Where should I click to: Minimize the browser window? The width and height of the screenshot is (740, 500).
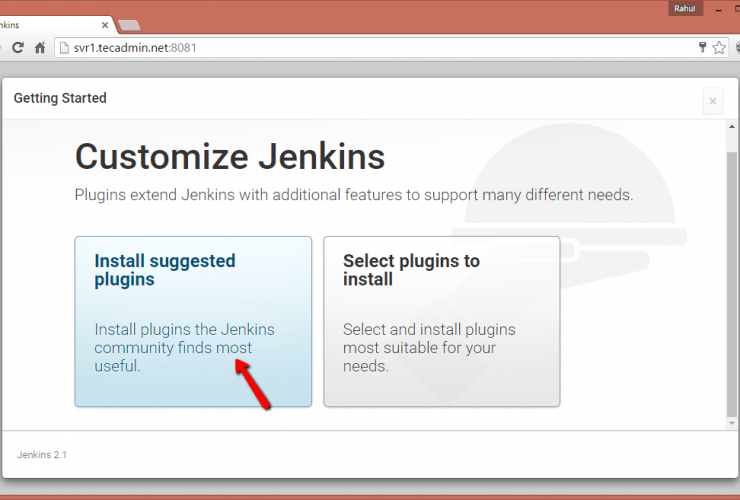click(718, 8)
